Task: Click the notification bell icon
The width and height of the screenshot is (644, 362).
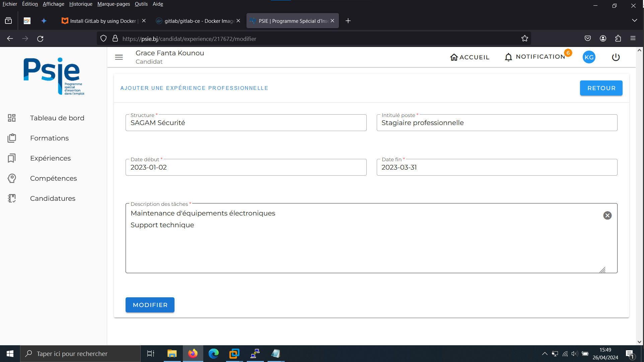Action: [508, 57]
